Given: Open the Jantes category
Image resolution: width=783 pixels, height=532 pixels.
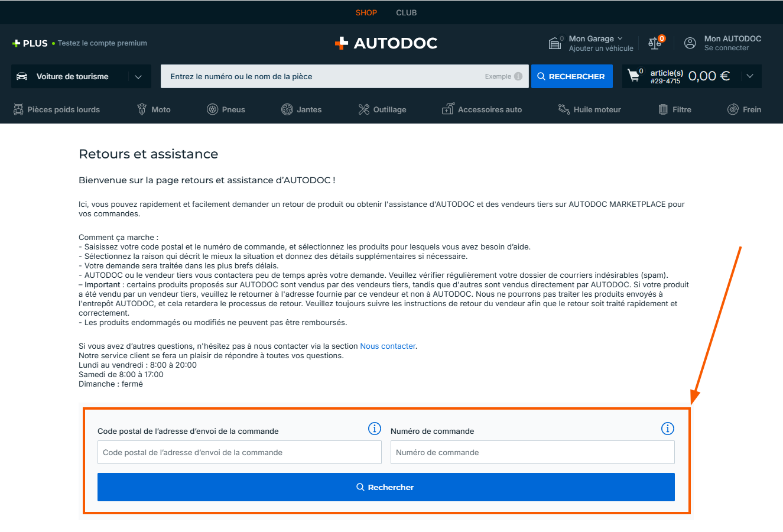Looking at the screenshot, I should click(301, 109).
